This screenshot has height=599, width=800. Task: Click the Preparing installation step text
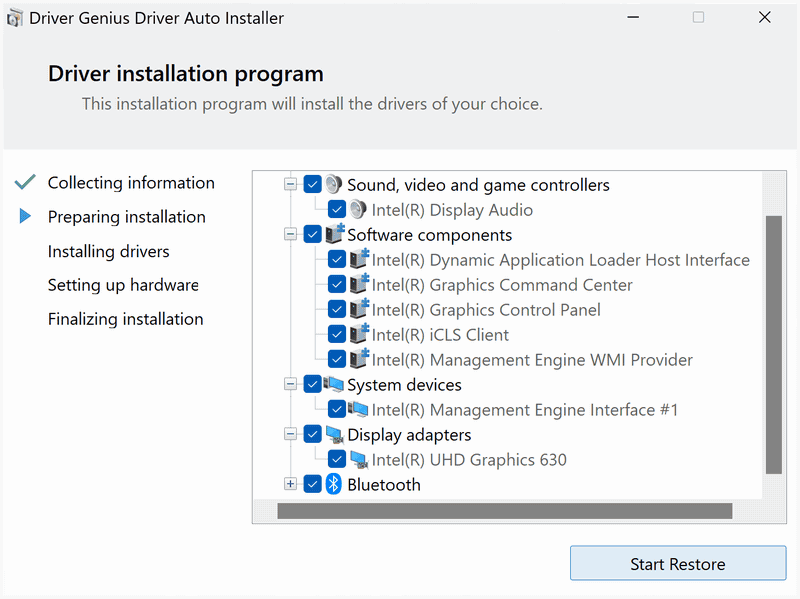(127, 217)
